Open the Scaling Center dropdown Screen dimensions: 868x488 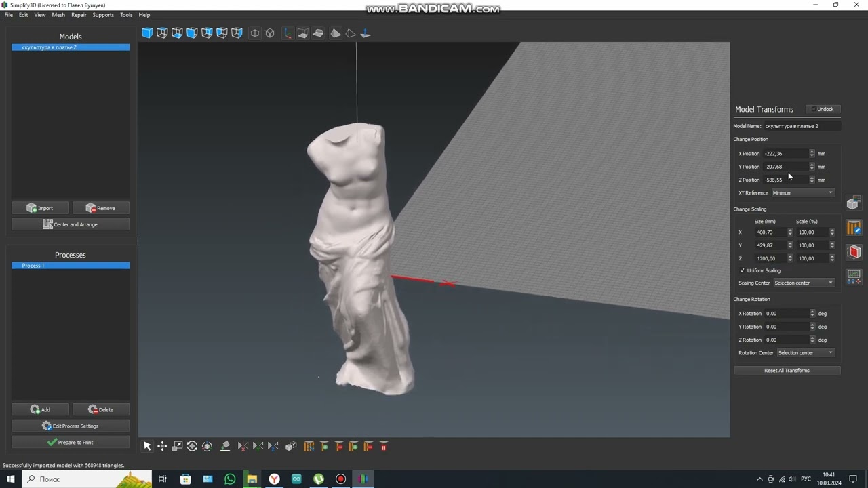pyautogui.click(x=804, y=283)
